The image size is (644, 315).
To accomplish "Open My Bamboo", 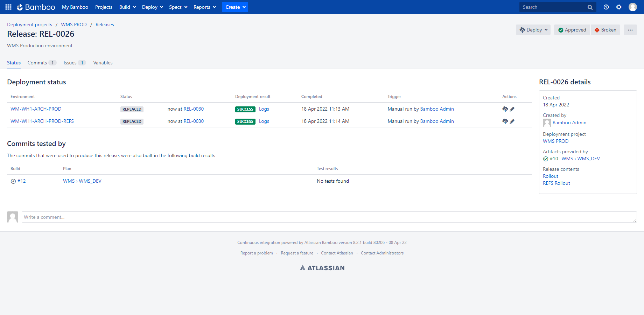I will (75, 7).
